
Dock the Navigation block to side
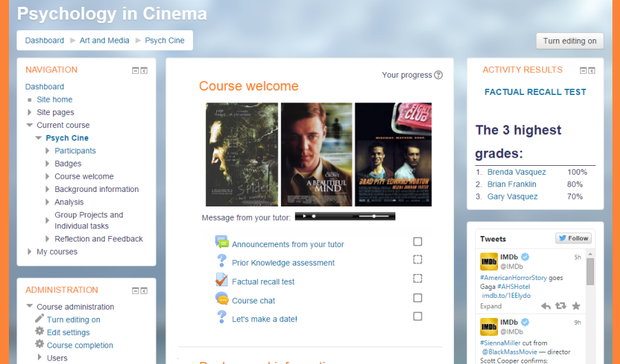pyautogui.click(x=144, y=70)
